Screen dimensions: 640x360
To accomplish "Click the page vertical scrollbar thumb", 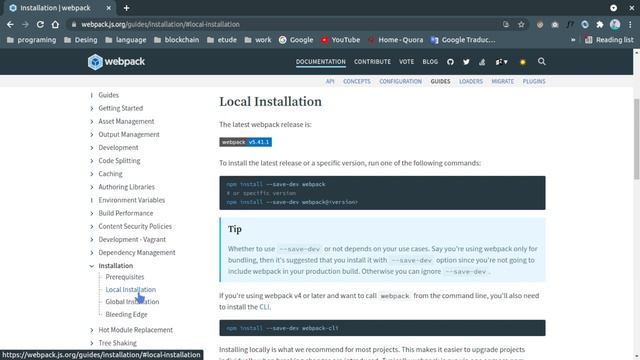I will pos(636,139).
